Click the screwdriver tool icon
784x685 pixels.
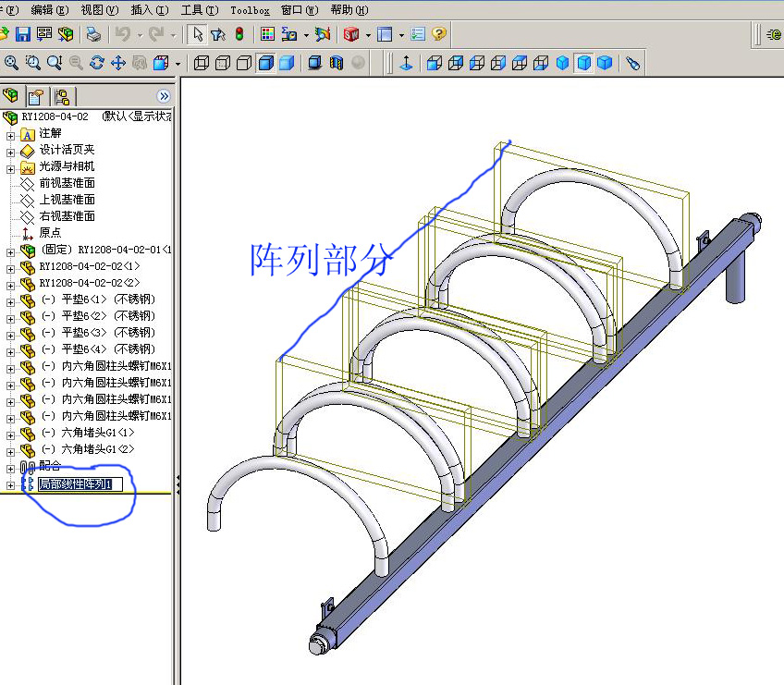click(x=632, y=63)
